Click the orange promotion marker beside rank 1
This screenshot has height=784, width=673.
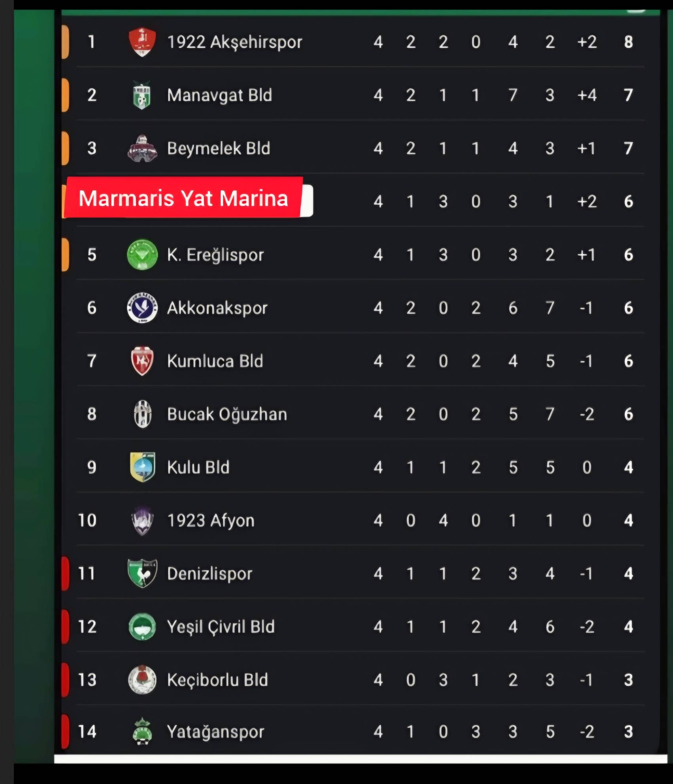click(65, 42)
